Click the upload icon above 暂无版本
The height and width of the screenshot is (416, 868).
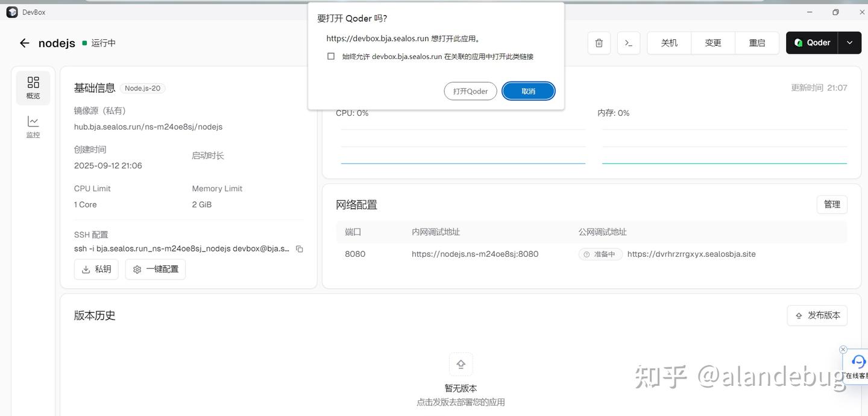click(x=461, y=364)
